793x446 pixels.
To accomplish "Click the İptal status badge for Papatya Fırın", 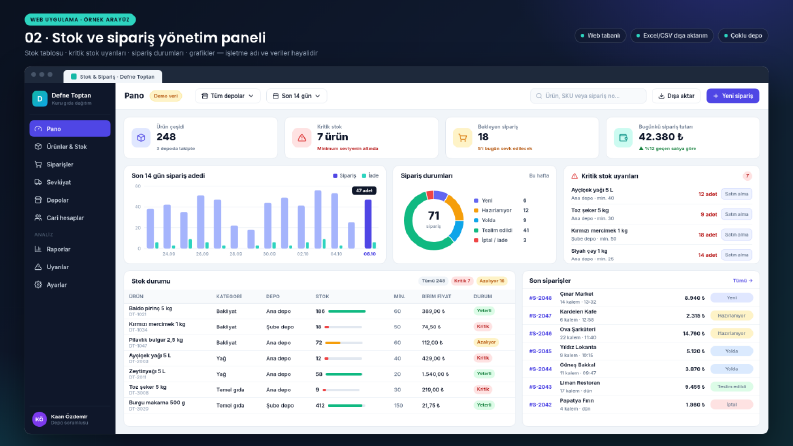I will 732,405.
